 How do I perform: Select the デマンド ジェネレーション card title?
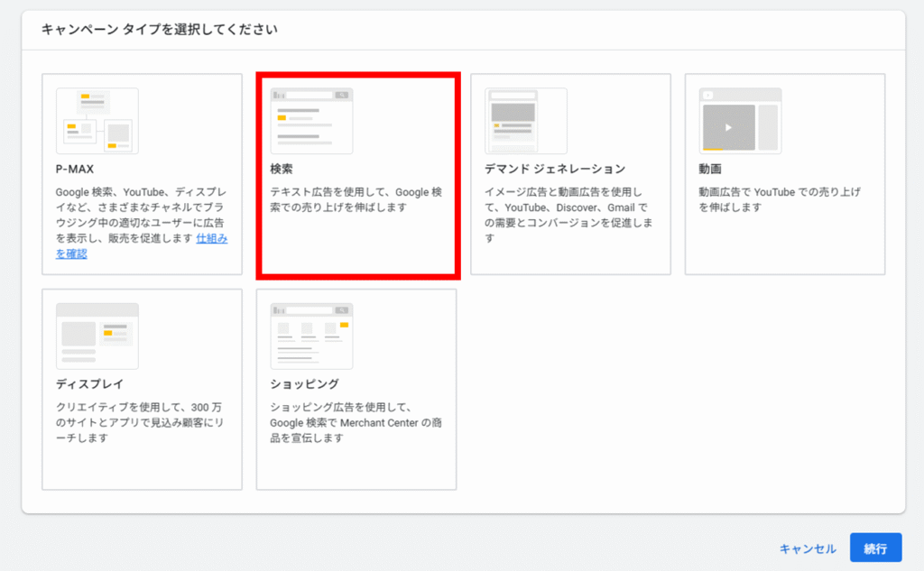(x=555, y=169)
